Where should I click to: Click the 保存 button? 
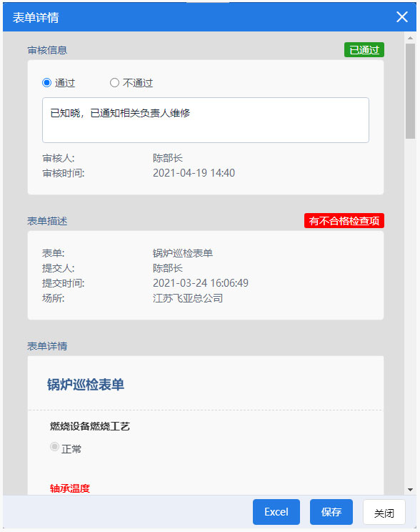(x=331, y=512)
